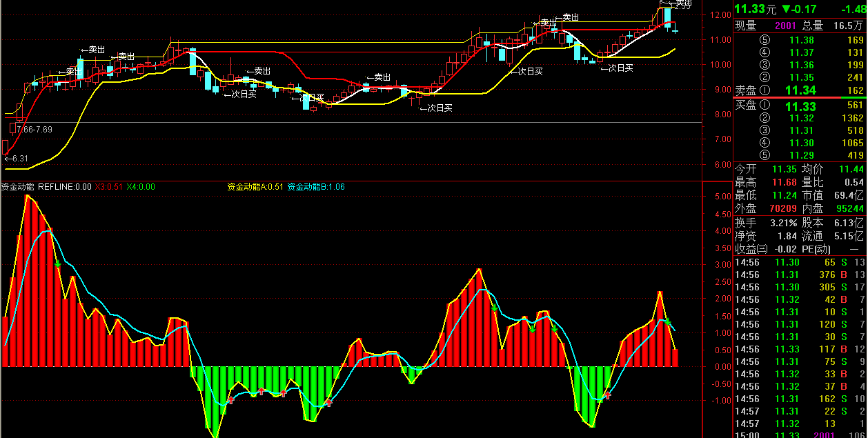
Task: Click sell level 4 price 11.37
Action: coord(802,52)
